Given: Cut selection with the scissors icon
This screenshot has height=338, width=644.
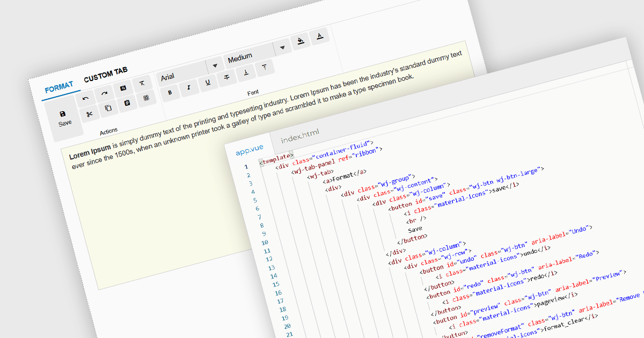Looking at the screenshot, I should point(90,114).
